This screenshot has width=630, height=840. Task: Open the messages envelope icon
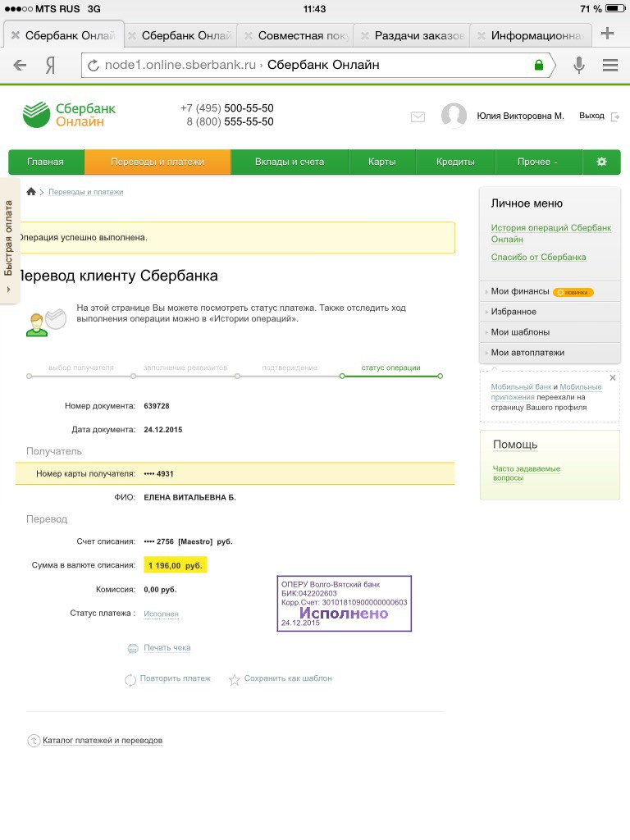418,116
